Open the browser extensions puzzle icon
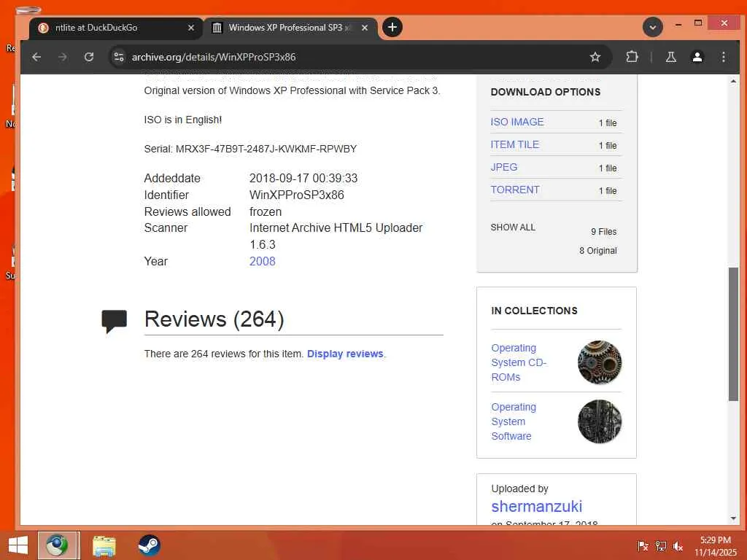The image size is (747, 560). click(632, 57)
